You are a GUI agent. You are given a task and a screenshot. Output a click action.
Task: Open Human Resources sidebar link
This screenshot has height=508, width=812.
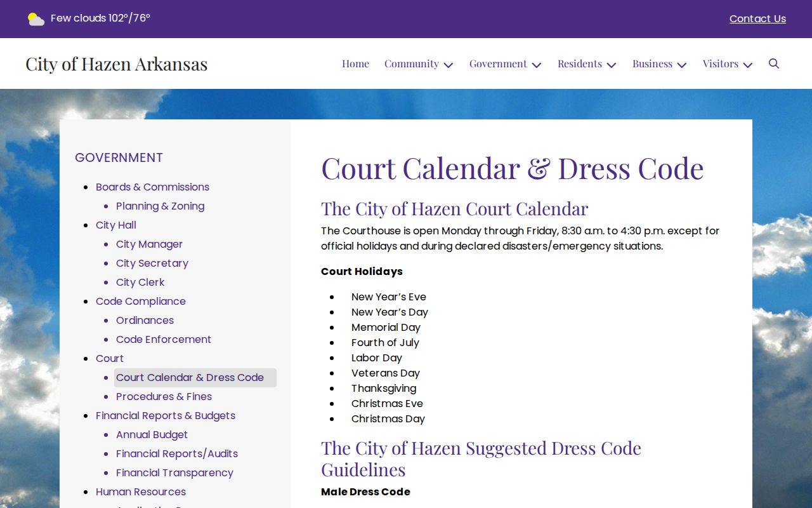pyautogui.click(x=141, y=491)
